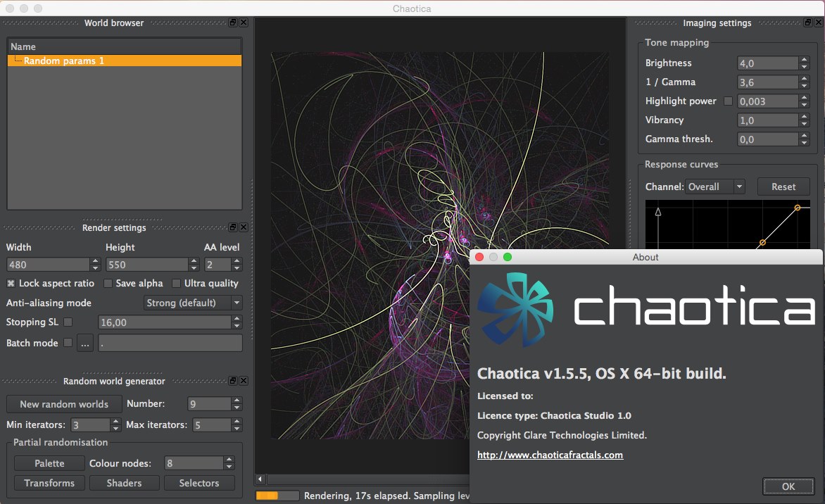Click the Colour nodes value field

194,463
